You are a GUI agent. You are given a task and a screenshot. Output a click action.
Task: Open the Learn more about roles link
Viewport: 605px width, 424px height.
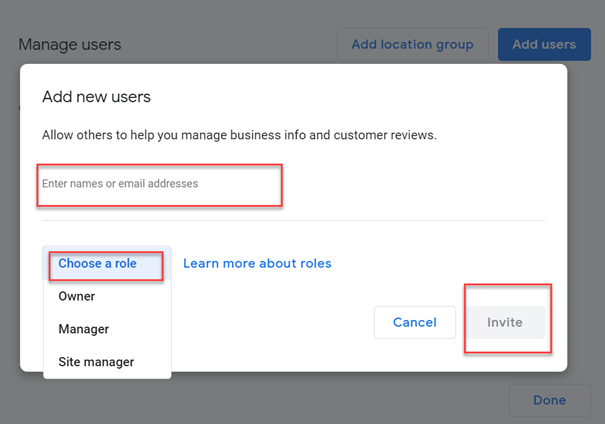[257, 264]
